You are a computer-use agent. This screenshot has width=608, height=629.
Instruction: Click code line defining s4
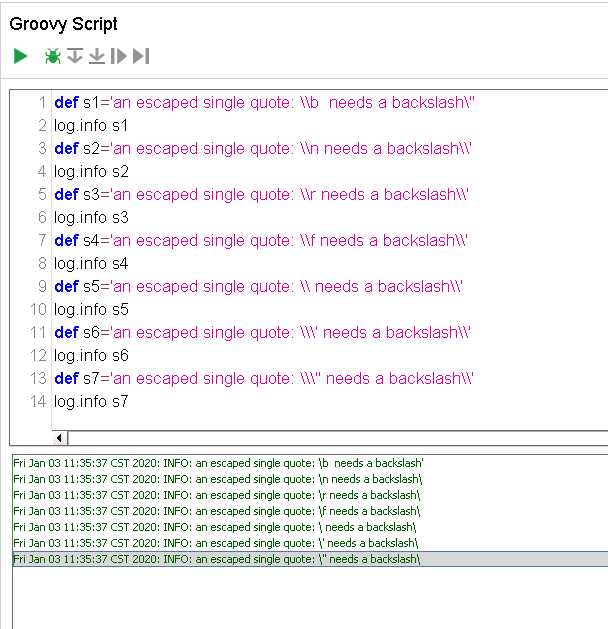click(x=261, y=241)
